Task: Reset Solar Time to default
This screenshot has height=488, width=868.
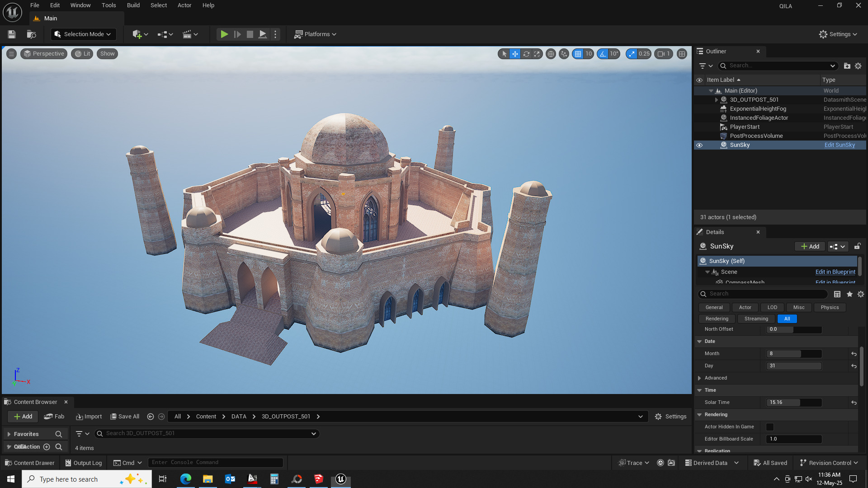Action: coord(854,403)
